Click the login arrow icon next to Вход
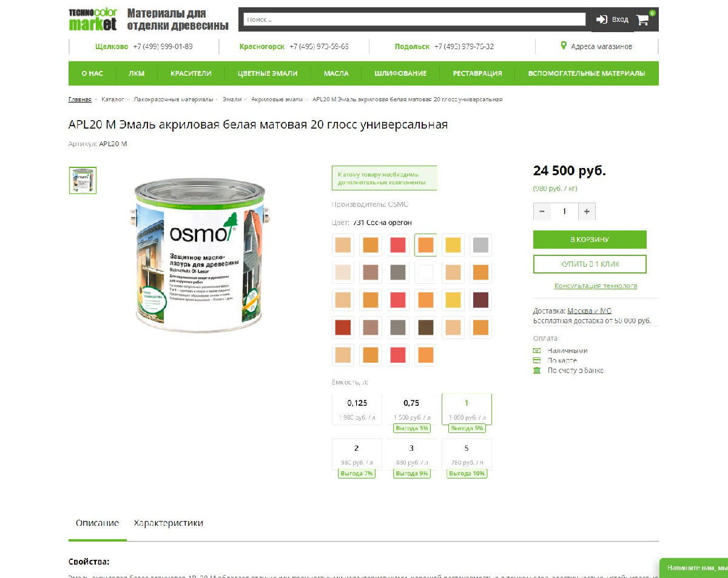 [x=602, y=19]
